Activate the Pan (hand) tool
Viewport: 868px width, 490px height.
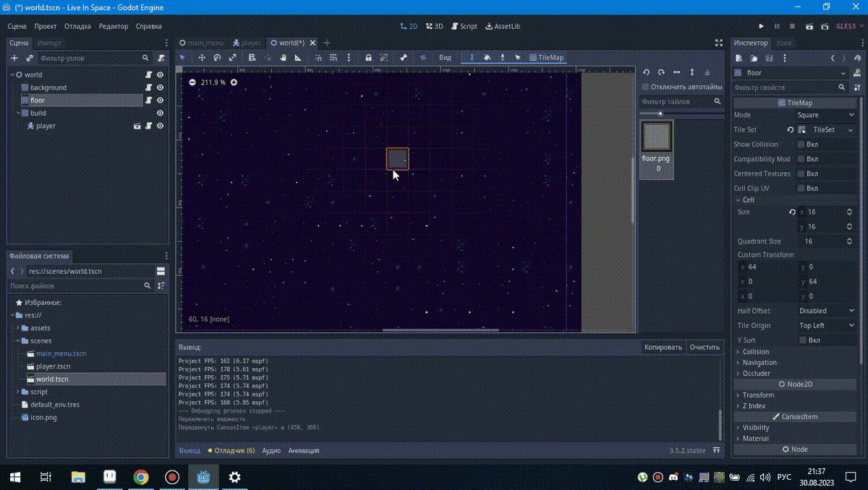coord(283,57)
